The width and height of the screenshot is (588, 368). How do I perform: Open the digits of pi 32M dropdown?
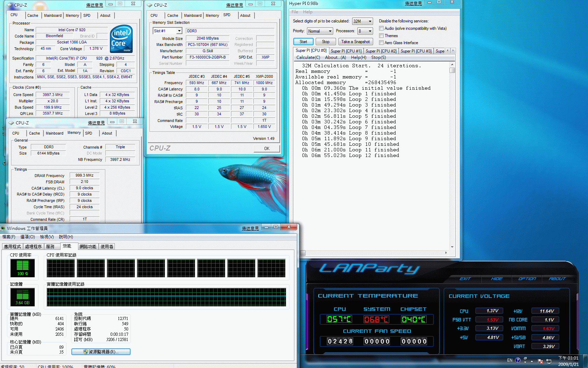pos(362,21)
